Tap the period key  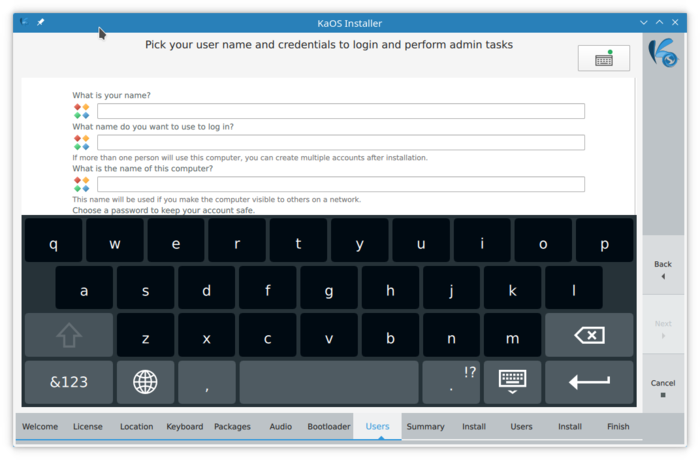(451, 382)
